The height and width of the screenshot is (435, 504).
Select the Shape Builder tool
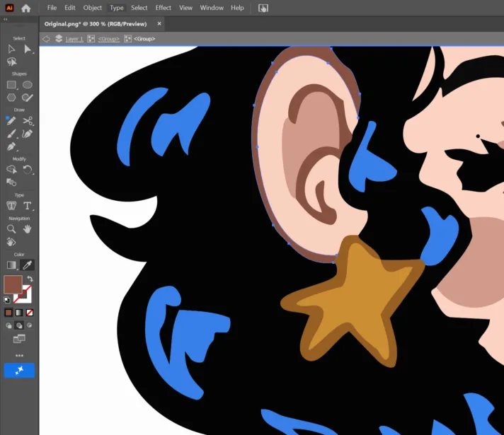(x=11, y=169)
